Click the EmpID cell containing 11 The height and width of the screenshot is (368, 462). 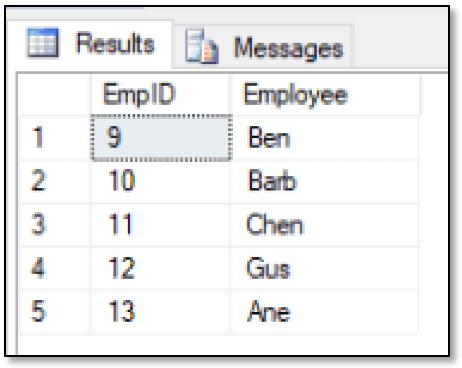(x=160, y=224)
